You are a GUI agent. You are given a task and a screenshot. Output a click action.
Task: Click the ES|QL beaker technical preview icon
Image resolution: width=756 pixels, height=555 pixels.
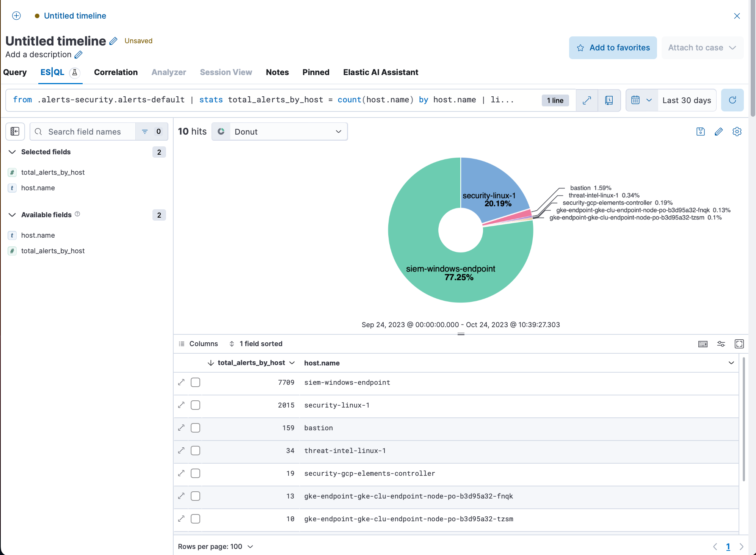click(75, 72)
